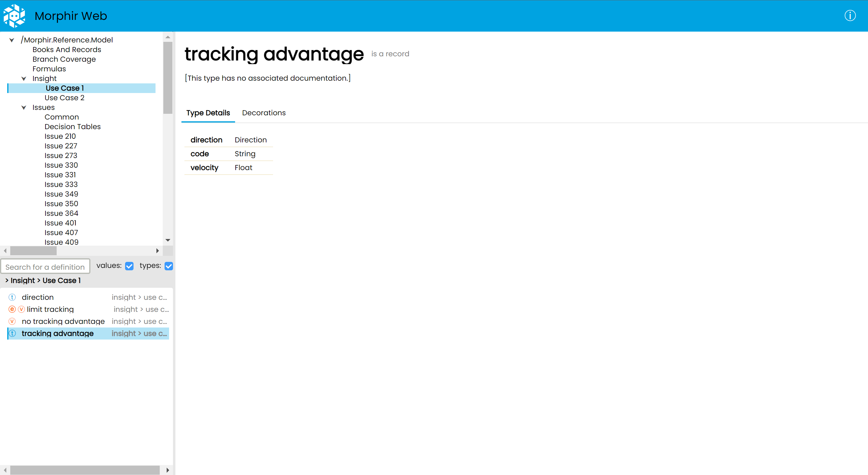Uncheck the types checkbox
This screenshot has height=475, width=868.
(x=169, y=266)
